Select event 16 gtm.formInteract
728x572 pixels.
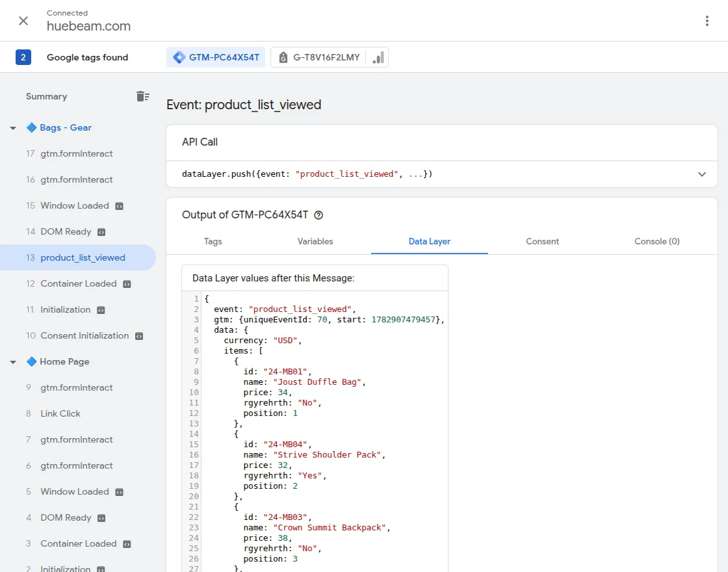tap(78, 179)
